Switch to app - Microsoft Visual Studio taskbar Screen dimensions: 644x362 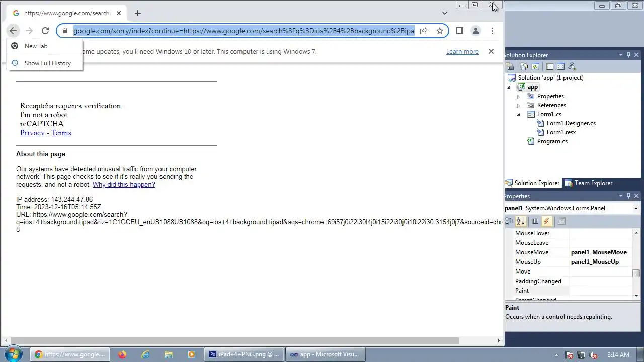tap(325, 354)
